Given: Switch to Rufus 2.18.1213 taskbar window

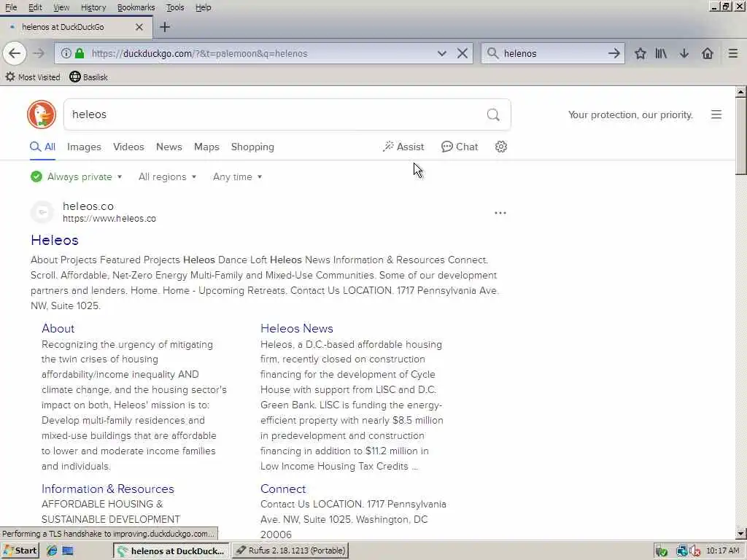Looking at the screenshot, I should pos(291,551).
